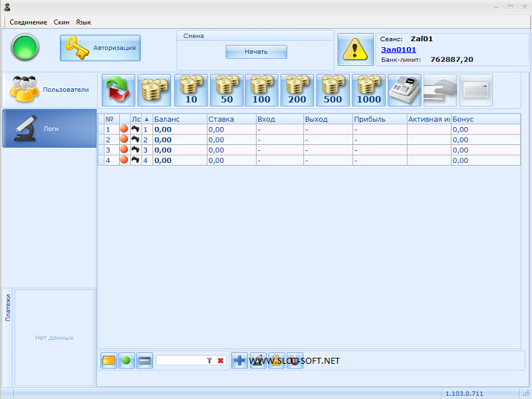Click the plain coin stack without a number
The image size is (532, 399).
pos(154,90)
